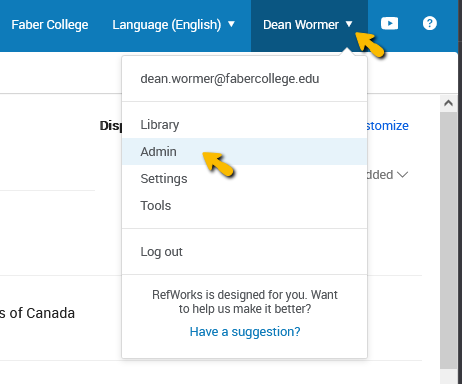
Task: Click the dean.wormer@fabercollege.edu email text
Action: [x=230, y=79]
